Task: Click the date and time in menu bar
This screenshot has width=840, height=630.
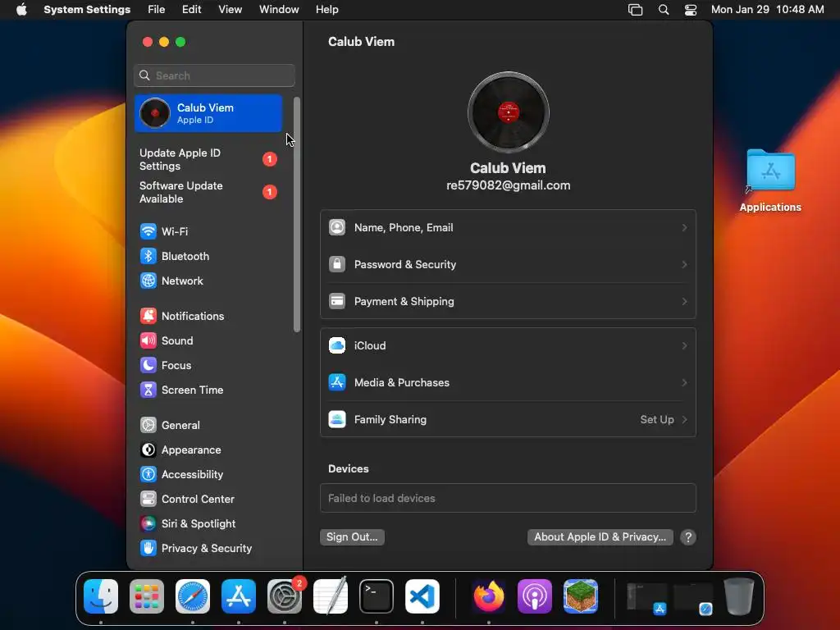Action: (x=767, y=10)
